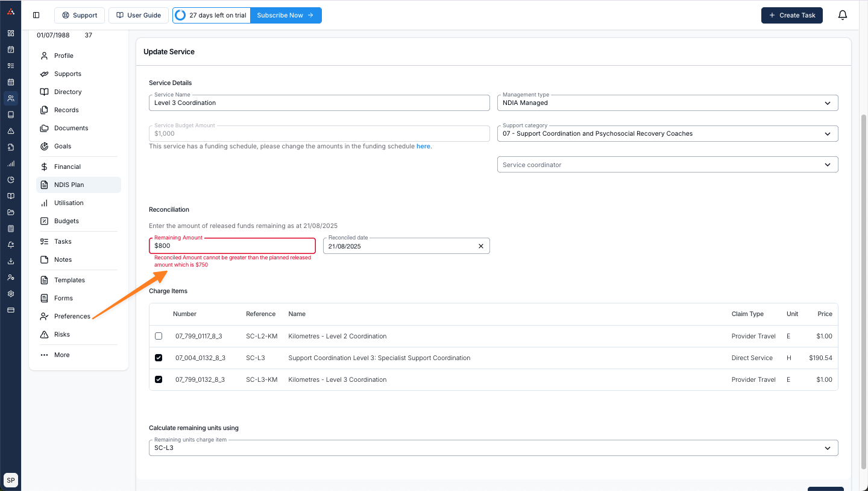Viewport: 868px width, 491px height.
Task: Go to Supports in the client menu
Action: coord(78,74)
